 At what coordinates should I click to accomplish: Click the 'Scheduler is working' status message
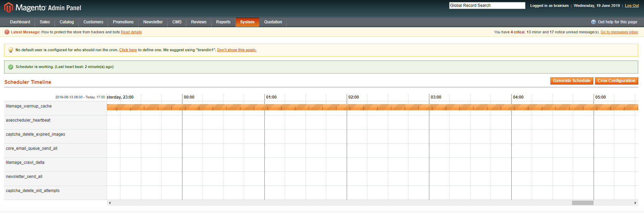(x=64, y=67)
